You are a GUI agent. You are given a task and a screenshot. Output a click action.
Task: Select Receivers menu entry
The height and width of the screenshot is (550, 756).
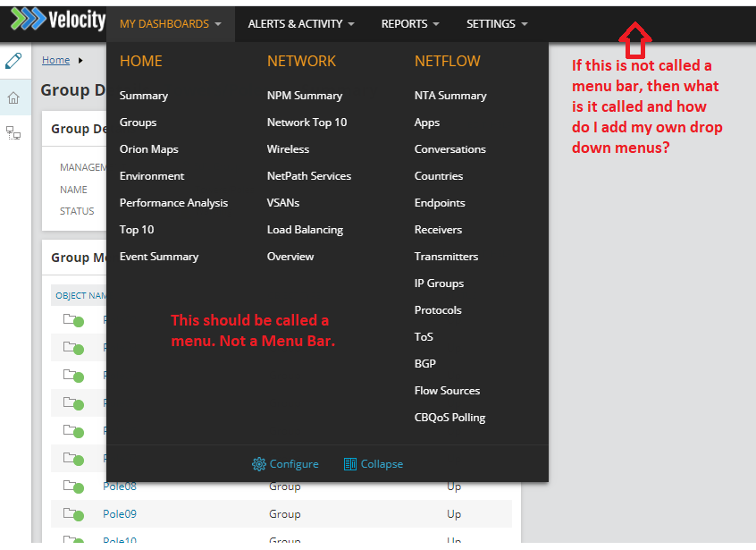pyautogui.click(x=438, y=230)
